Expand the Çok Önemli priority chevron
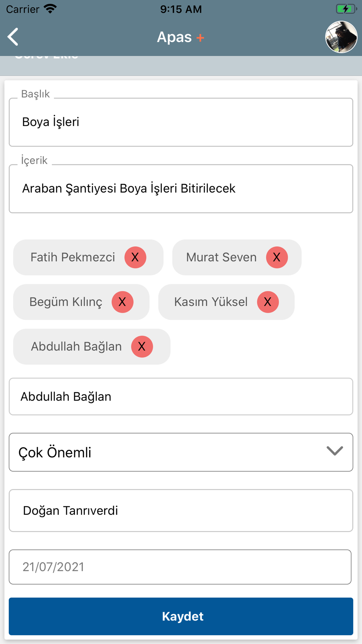This screenshot has width=362, height=644. 334,451
